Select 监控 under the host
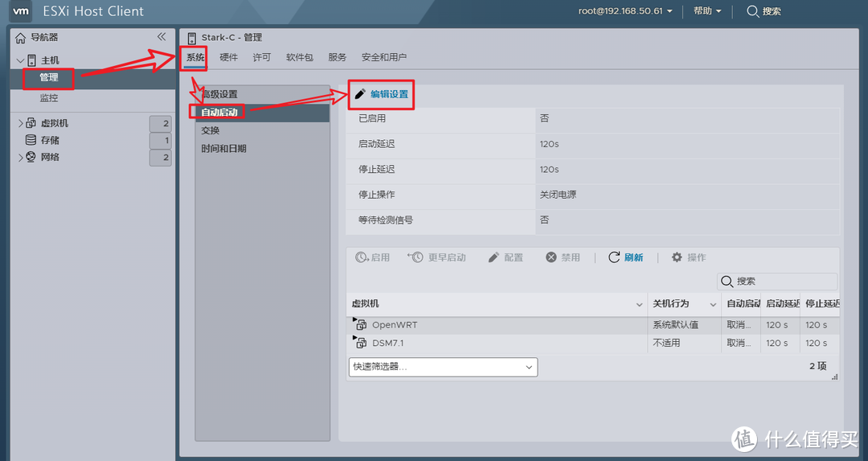The width and height of the screenshot is (868, 461). (49, 97)
